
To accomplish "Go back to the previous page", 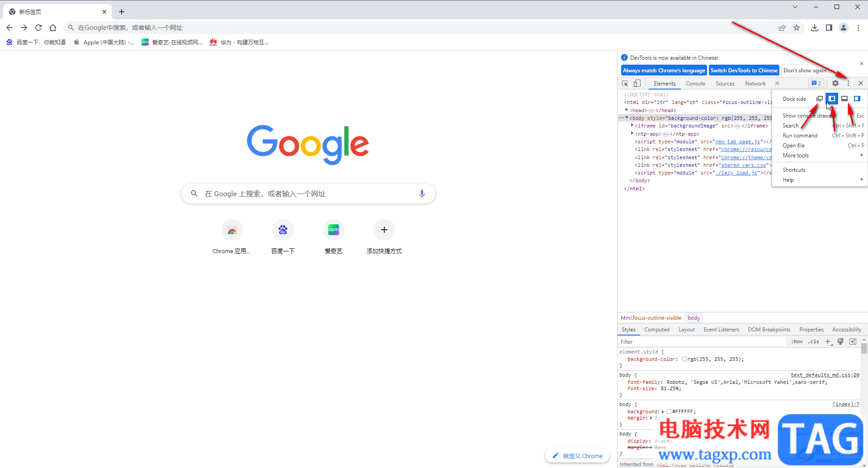I will tap(9, 28).
